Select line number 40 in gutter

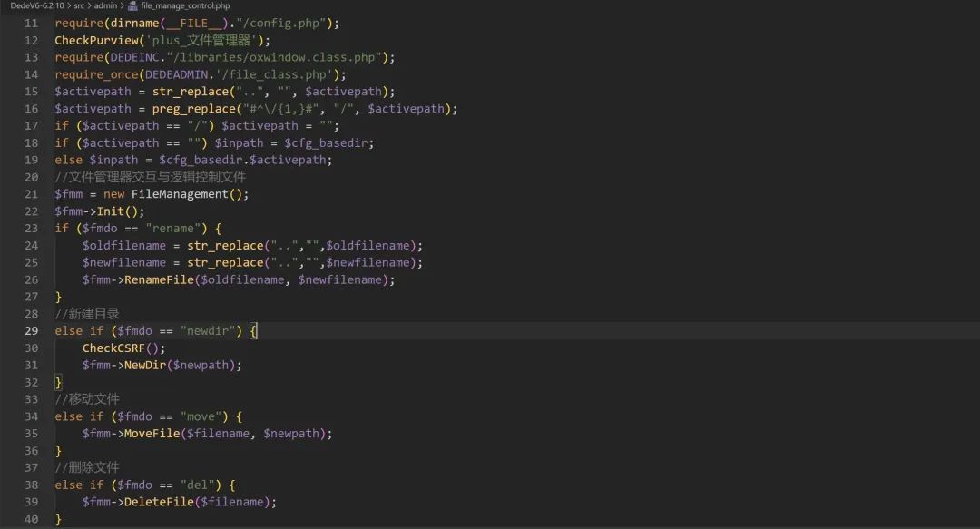tap(31, 519)
